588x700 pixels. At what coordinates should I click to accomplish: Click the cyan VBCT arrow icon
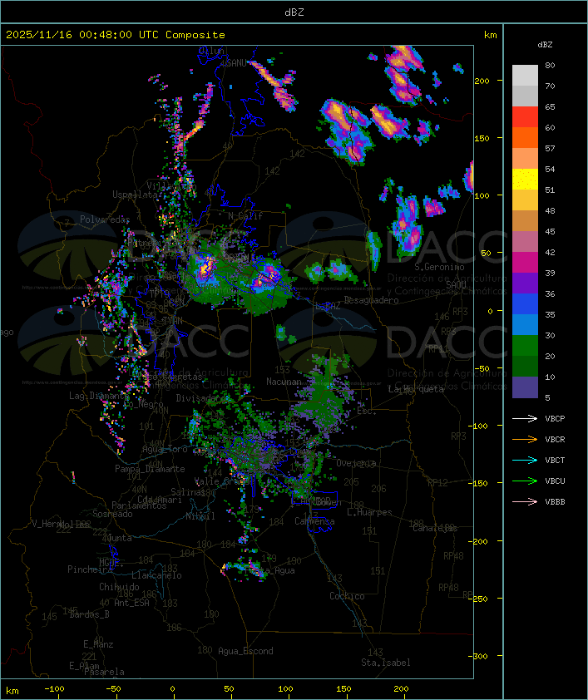pos(525,460)
